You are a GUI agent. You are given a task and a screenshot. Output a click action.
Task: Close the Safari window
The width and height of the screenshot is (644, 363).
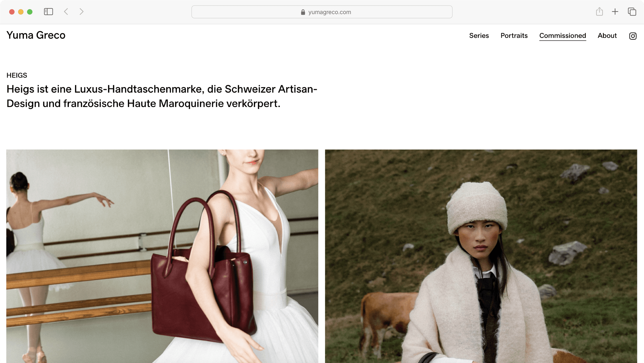[12, 12]
